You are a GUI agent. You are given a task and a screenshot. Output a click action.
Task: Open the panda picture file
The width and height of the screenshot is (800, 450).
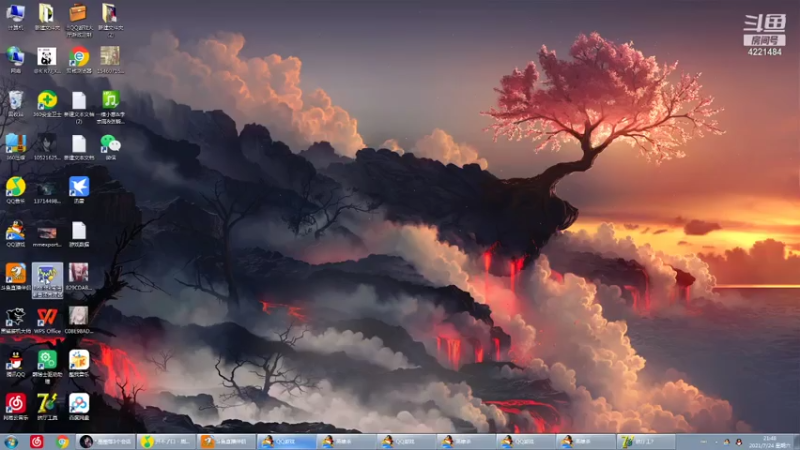[x=47, y=60]
